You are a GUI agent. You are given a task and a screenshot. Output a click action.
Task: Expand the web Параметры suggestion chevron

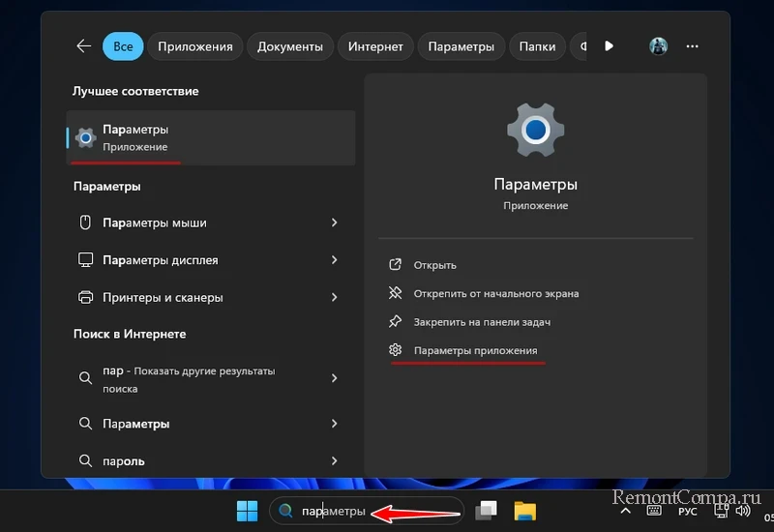point(334,424)
